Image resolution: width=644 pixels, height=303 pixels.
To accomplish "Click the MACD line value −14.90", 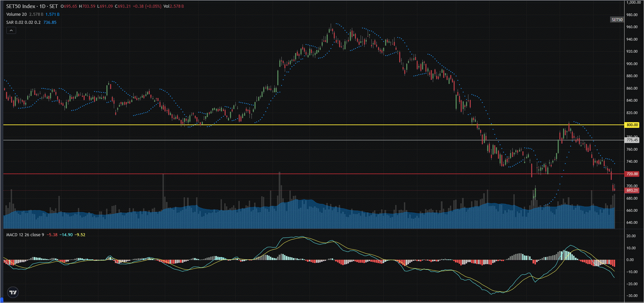I will (66, 235).
